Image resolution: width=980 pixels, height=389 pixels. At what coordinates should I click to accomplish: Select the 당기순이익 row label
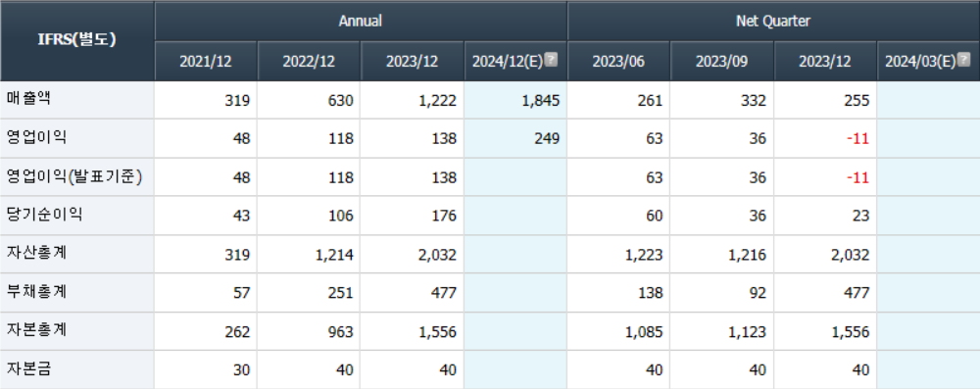click(44, 216)
